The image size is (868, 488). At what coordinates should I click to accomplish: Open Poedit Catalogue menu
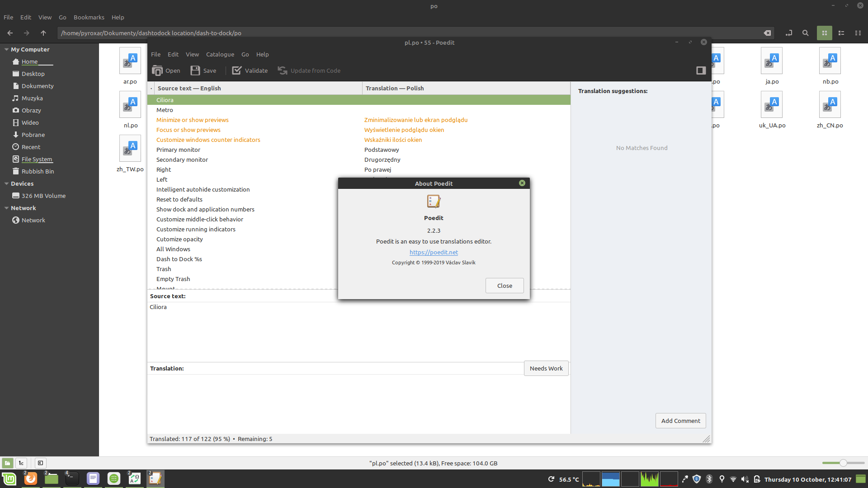pyautogui.click(x=220, y=54)
